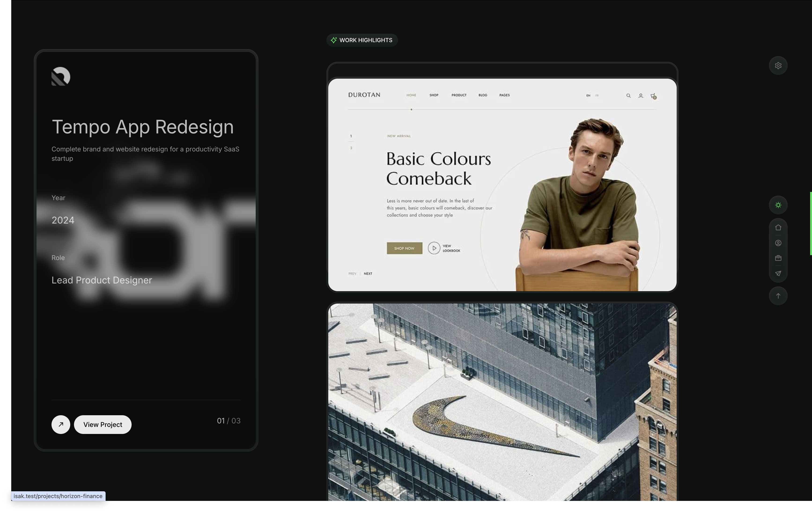This screenshot has height=514, width=812.
Task: Click the Tempo App Redesign title
Action: point(143,127)
